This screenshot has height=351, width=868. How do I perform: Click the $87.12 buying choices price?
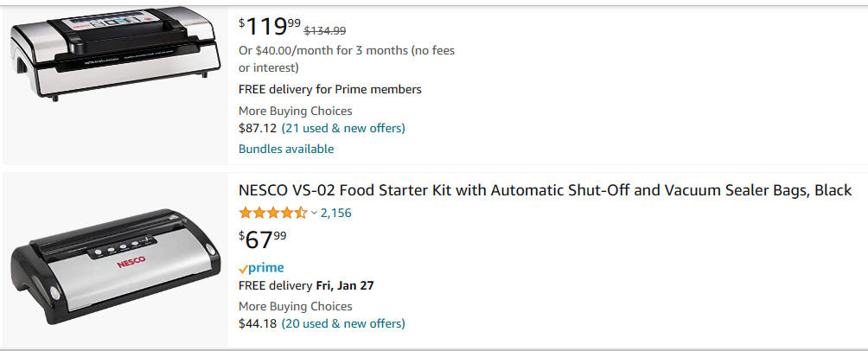[258, 129]
